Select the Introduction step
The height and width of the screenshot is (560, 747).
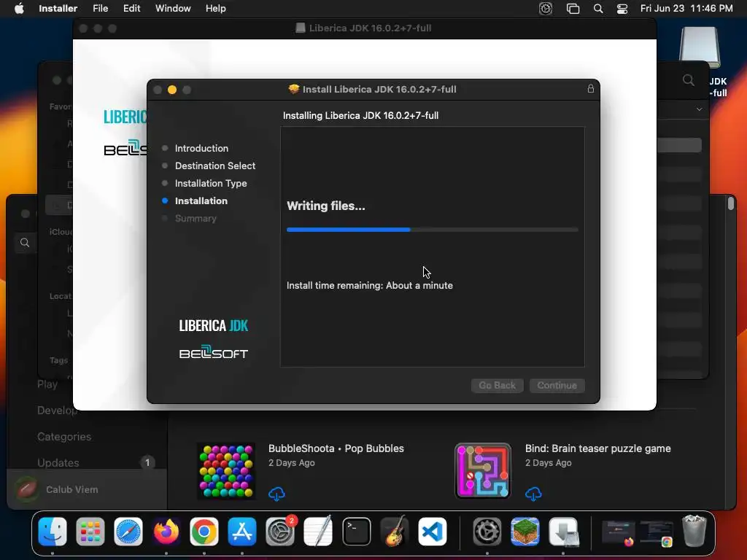point(201,148)
